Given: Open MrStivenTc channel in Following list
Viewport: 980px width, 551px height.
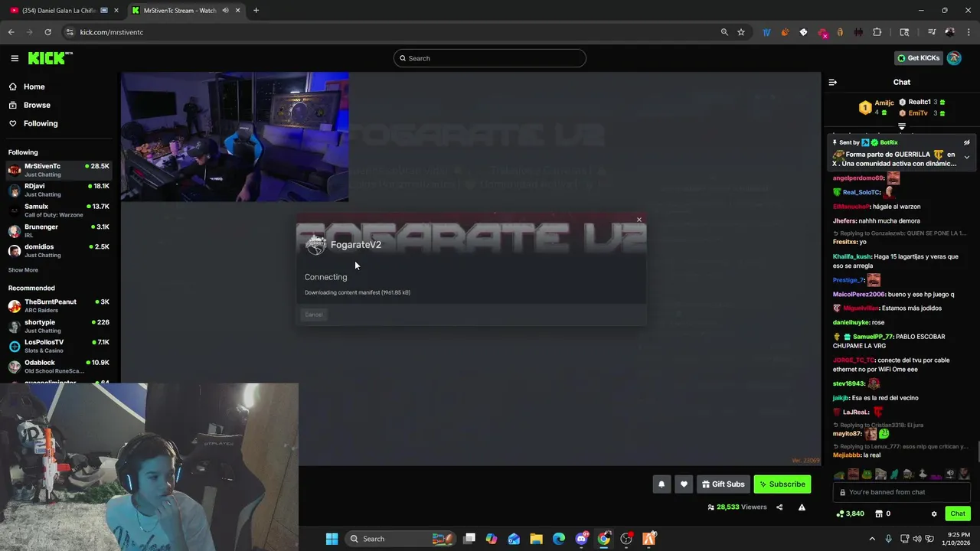Looking at the screenshot, I should point(60,170).
